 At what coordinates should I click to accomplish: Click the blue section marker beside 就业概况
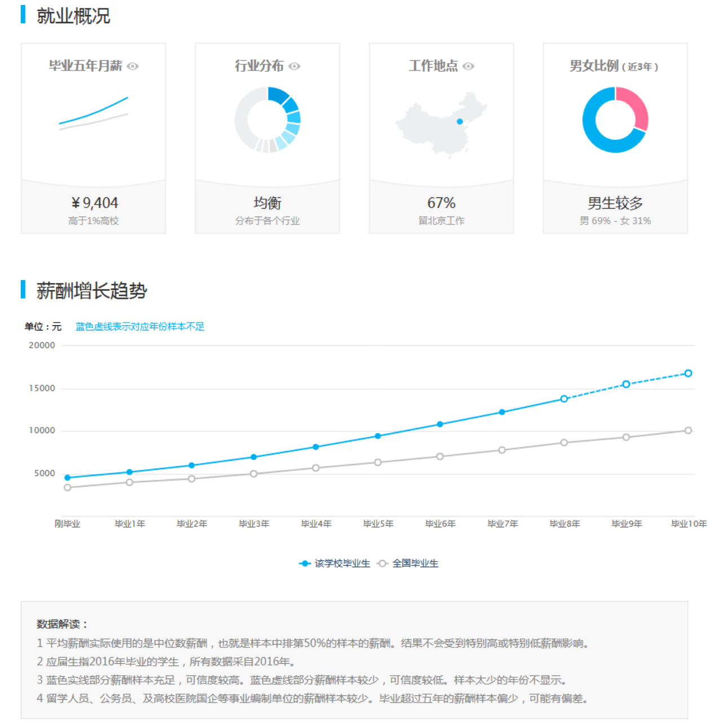22,15
